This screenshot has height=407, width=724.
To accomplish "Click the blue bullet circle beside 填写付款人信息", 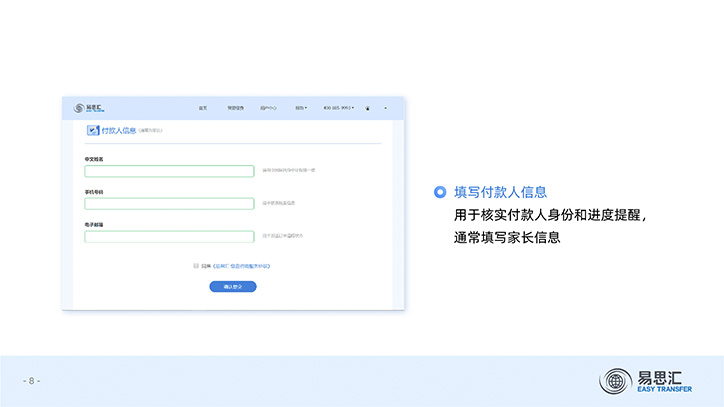I will click(439, 192).
